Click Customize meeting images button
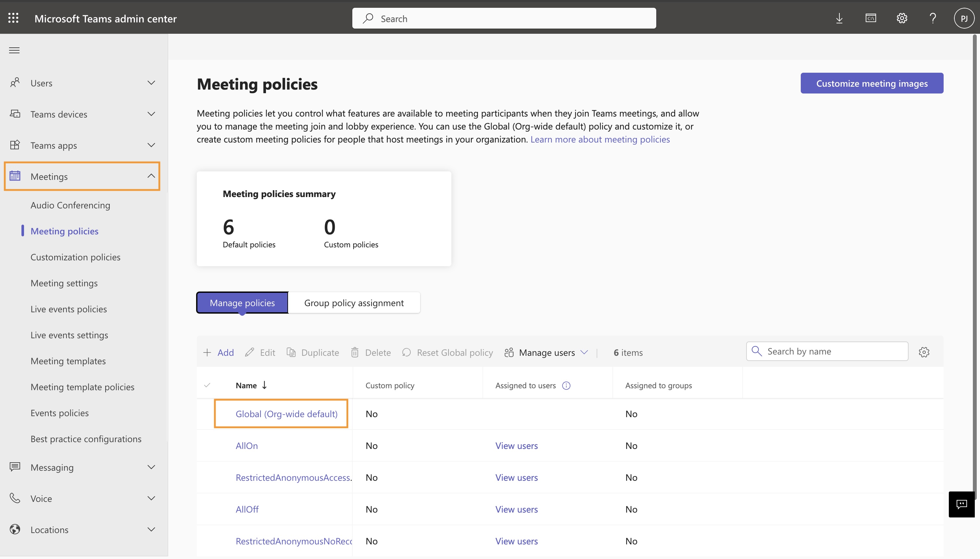The height and width of the screenshot is (559, 980). tap(872, 83)
